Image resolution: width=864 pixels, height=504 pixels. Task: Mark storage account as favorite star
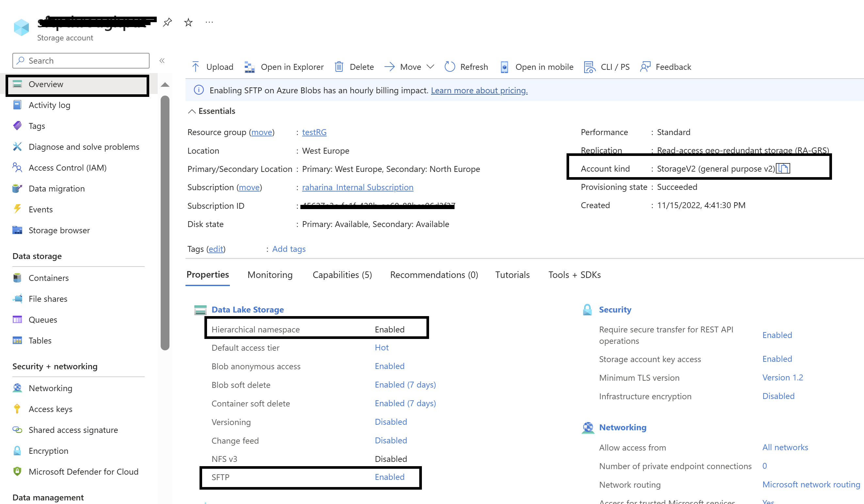pos(188,23)
